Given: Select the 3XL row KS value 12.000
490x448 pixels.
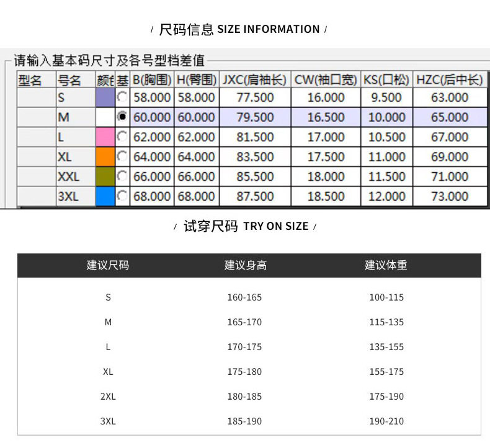Looking at the screenshot, I should tap(386, 196).
